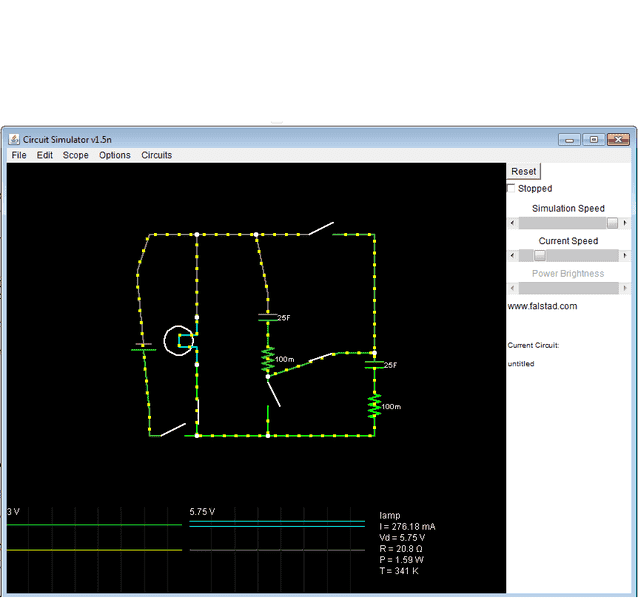Click the Vd = 5.75 V lamp reading
638x600 pixels.
(x=402, y=538)
